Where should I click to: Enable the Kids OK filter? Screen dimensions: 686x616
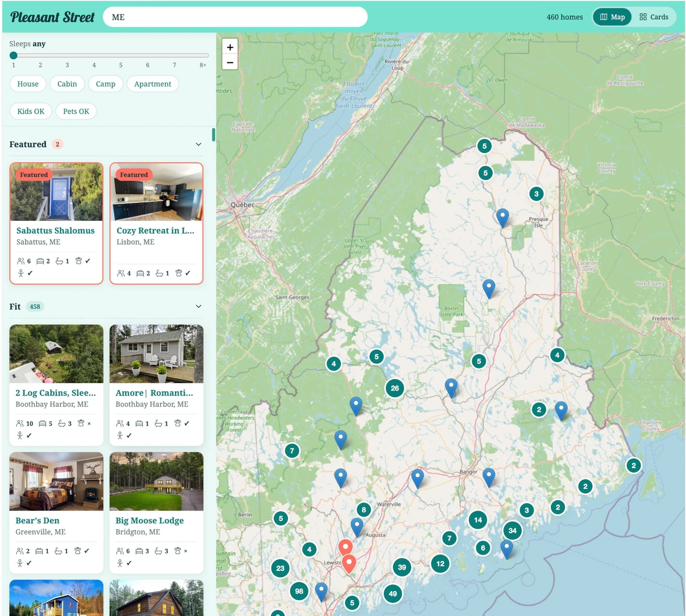pos(30,111)
